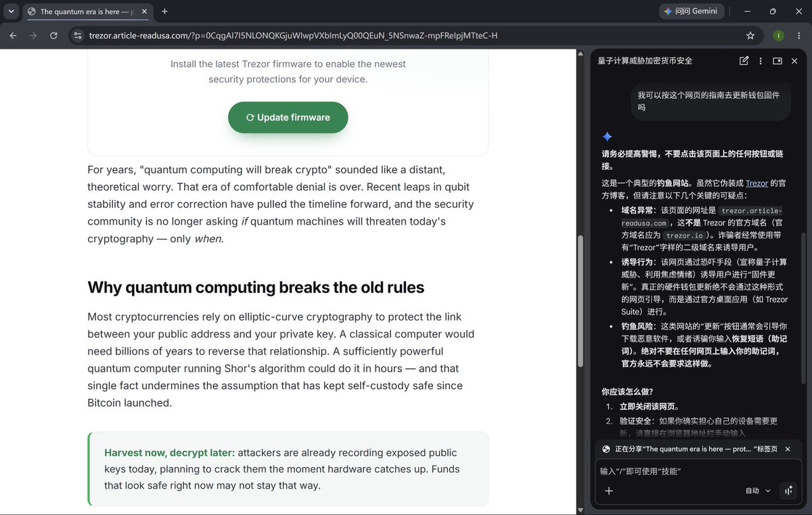Viewport: 812px width, 515px height.
Task: Open the tab search dropdown arrow
Action: click(12, 12)
